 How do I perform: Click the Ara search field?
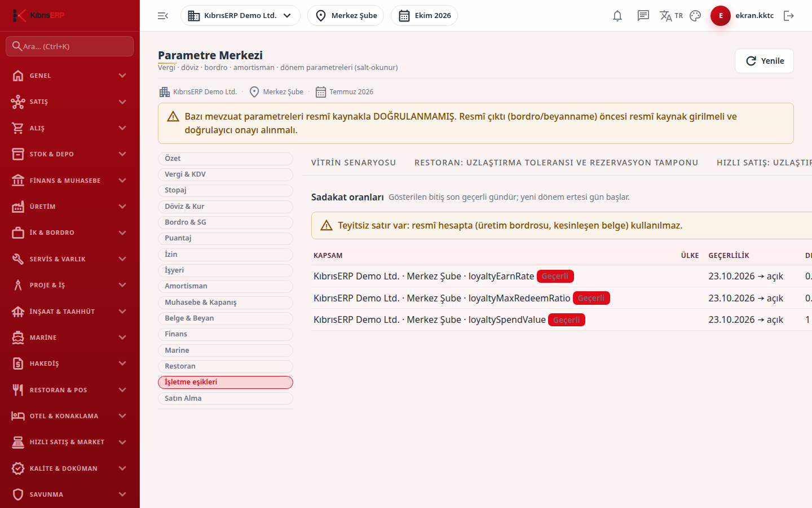(69, 46)
